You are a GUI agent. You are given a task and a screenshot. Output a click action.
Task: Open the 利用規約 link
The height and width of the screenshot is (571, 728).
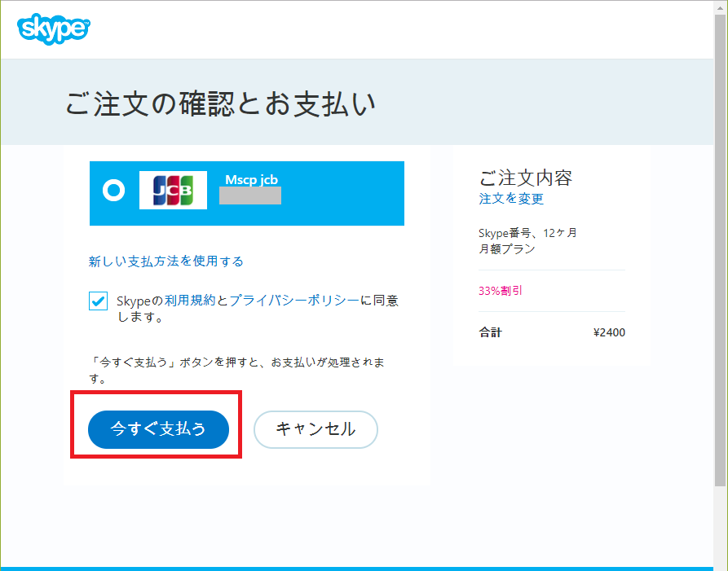[x=190, y=301]
